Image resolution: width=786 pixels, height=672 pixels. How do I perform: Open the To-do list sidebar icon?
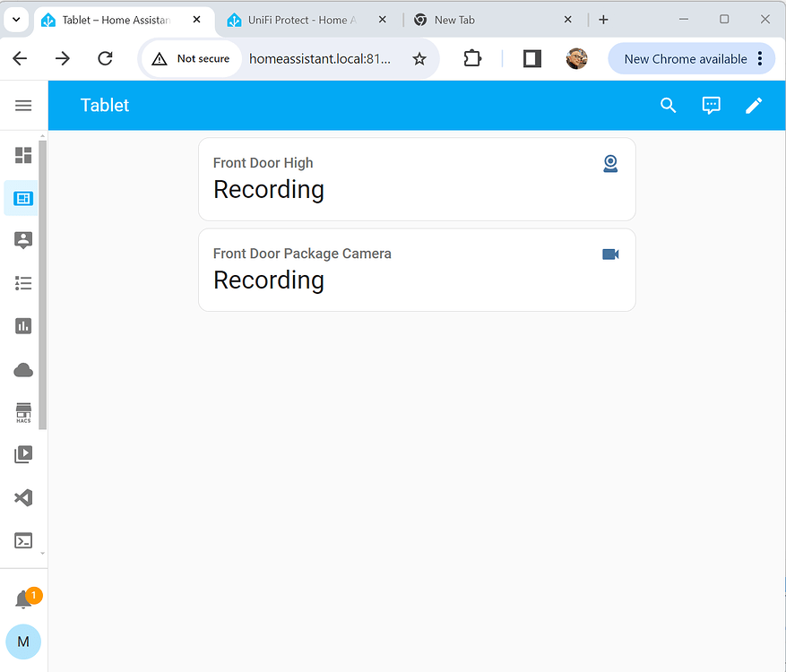(x=23, y=283)
